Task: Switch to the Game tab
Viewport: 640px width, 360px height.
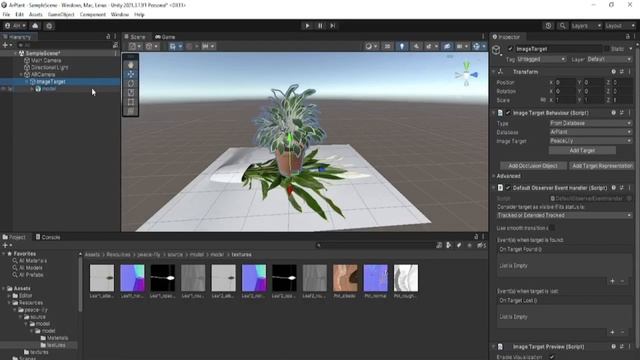Action: [x=165, y=37]
